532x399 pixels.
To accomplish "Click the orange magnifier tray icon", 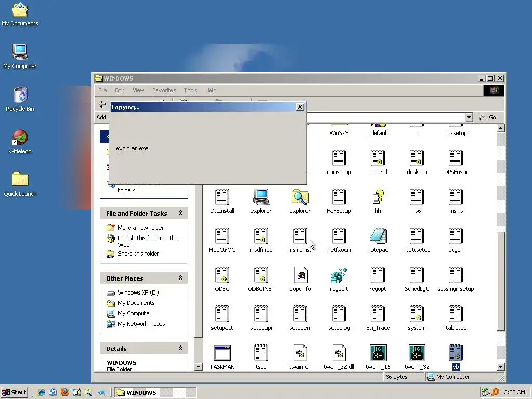I will (x=495, y=392).
